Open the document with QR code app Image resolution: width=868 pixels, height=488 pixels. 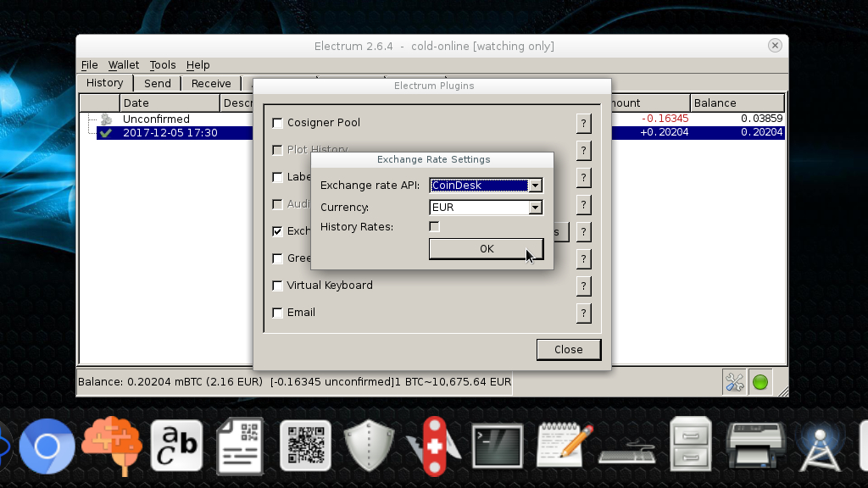click(240, 446)
